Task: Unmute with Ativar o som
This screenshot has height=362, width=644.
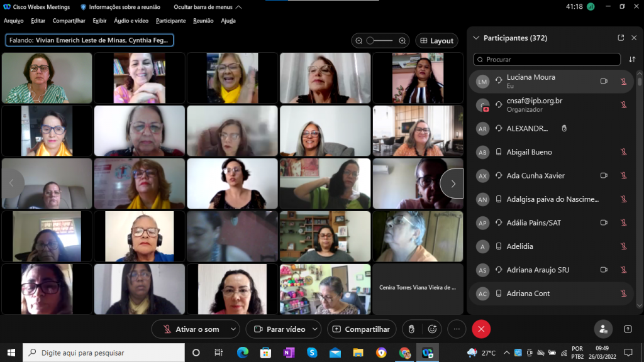Action: coord(191,329)
